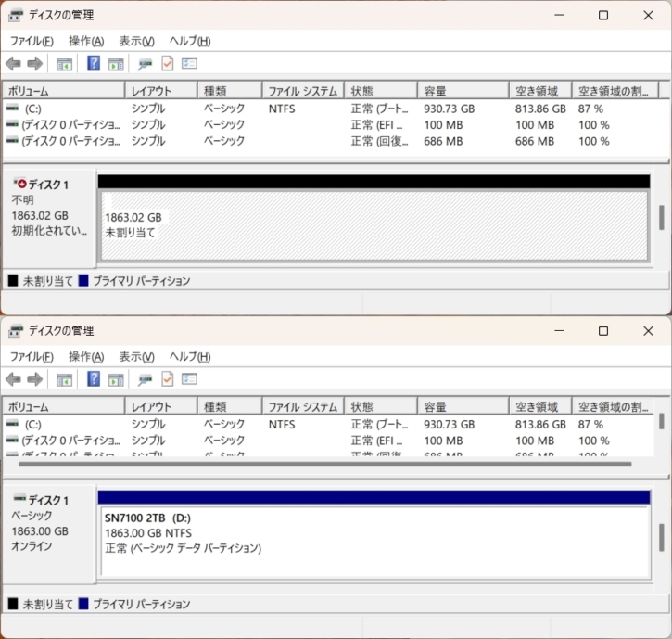Click checklist icon in the upper window toolbar
This screenshot has height=639, width=672.
(x=189, y=63)
